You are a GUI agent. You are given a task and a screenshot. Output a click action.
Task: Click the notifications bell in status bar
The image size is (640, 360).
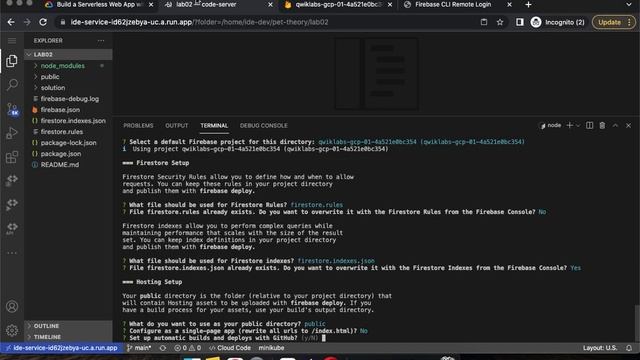click(629, 348)
